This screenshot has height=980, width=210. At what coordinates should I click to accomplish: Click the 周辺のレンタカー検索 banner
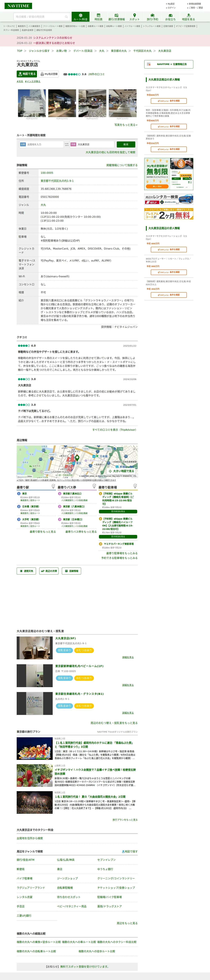click(x=168, y=199)
